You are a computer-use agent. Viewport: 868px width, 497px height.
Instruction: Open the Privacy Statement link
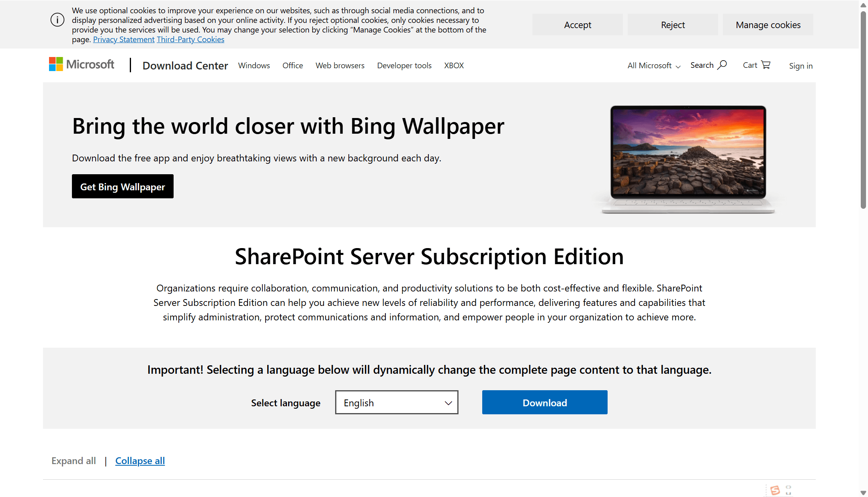pos(124,39)
